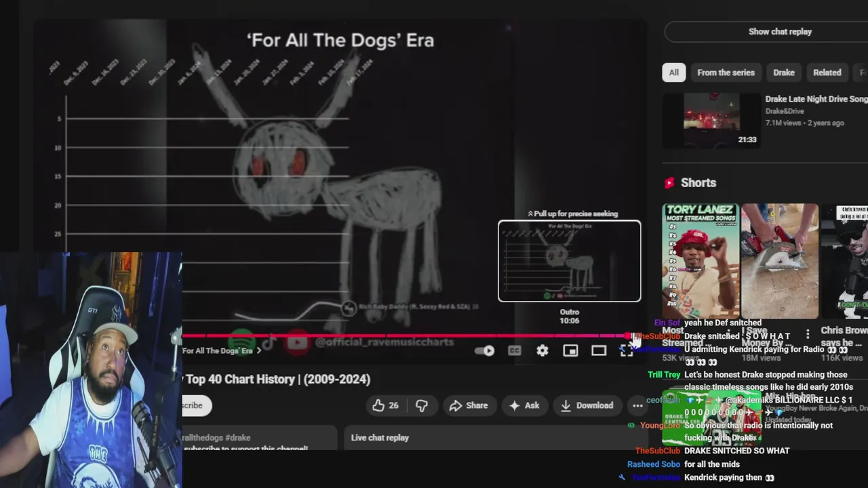Click the Outro seek preview thumbnail
This screenshot has width=868, height=488.
[x=570, y=261]
